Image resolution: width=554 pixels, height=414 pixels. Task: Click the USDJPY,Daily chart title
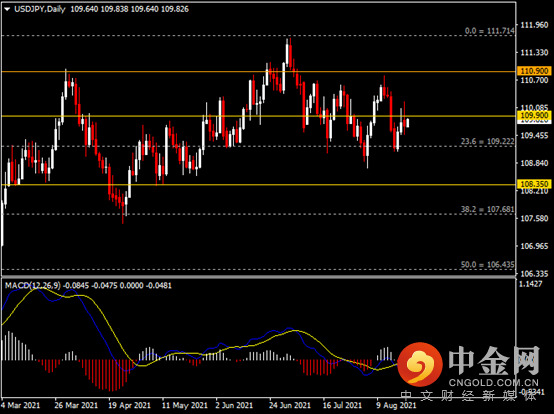tap(40, 9)
